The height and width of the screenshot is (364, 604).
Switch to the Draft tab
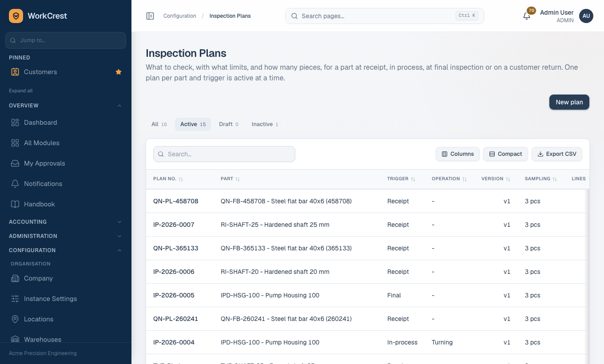tap(229, 124)
